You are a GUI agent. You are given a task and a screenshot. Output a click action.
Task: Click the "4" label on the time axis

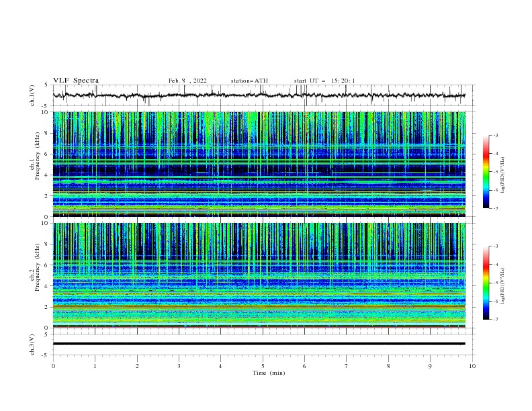220,366
